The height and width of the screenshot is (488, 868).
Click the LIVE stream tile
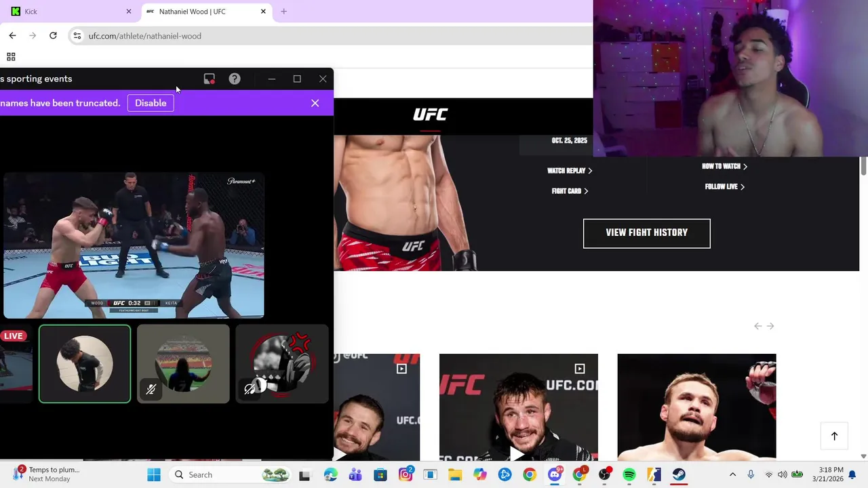pyautogui.click(x=16, y=364)
